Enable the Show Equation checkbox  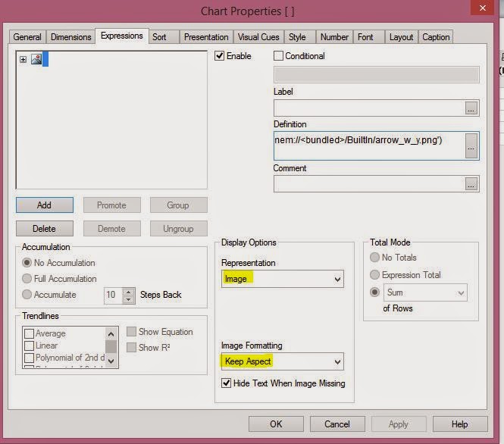coord(131,332)
